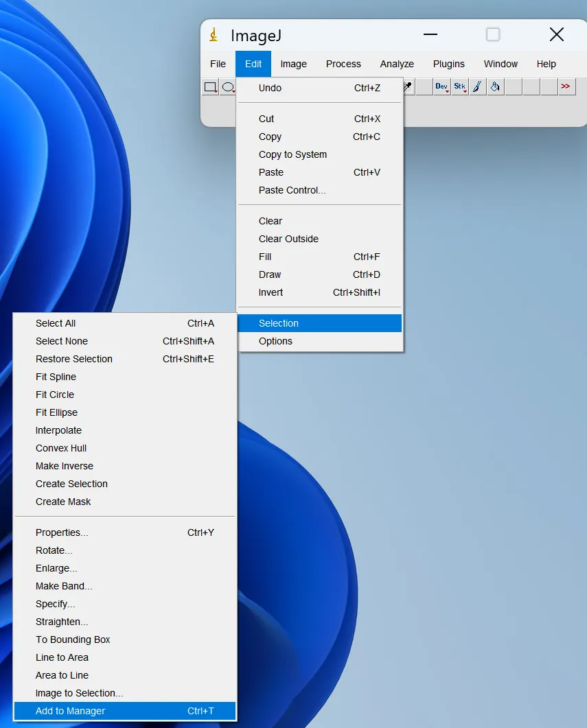Choose Create Selection
The height and width of the screenshot is (728, 587).
pyautogui.click(x=125, y=484)
